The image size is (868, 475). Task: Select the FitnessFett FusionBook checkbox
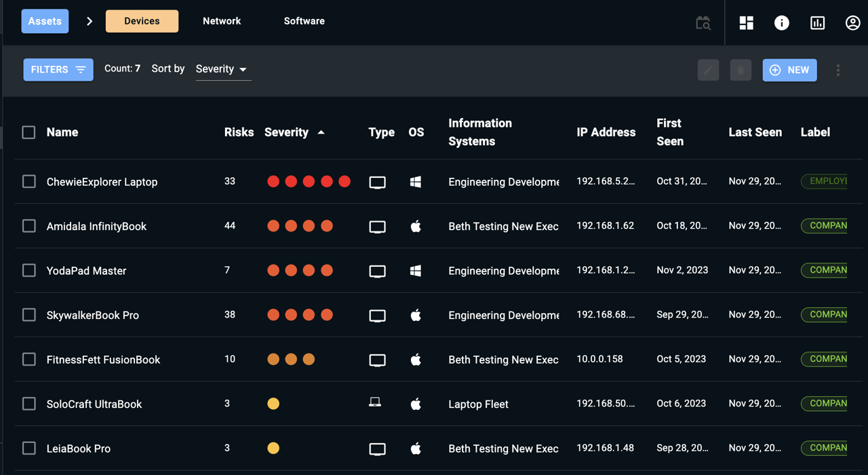[29, 359]
